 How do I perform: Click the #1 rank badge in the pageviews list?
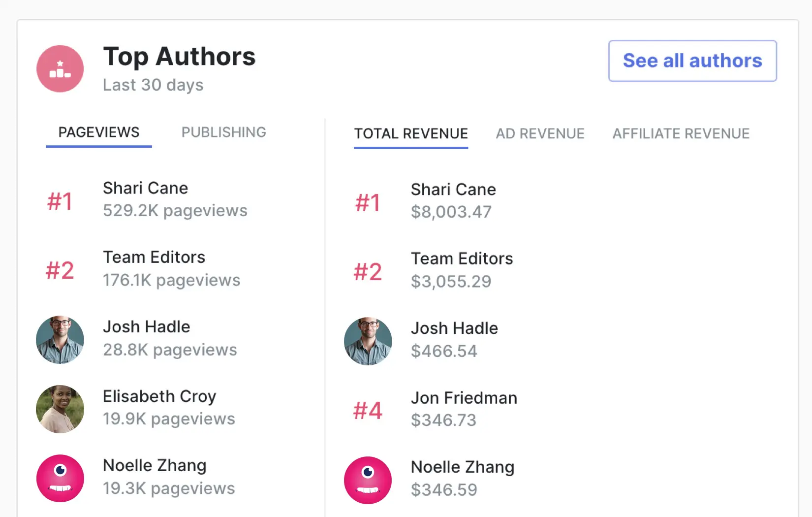(60, 201)
